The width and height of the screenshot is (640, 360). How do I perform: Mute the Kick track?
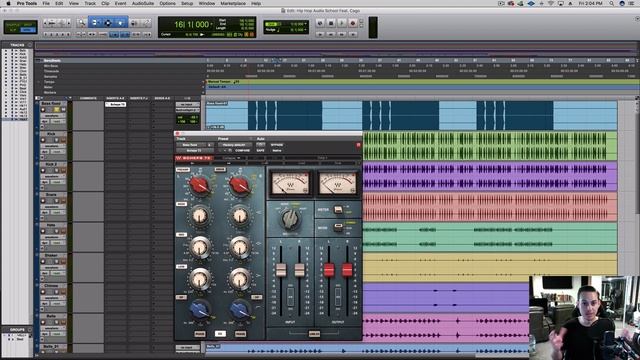63,140
